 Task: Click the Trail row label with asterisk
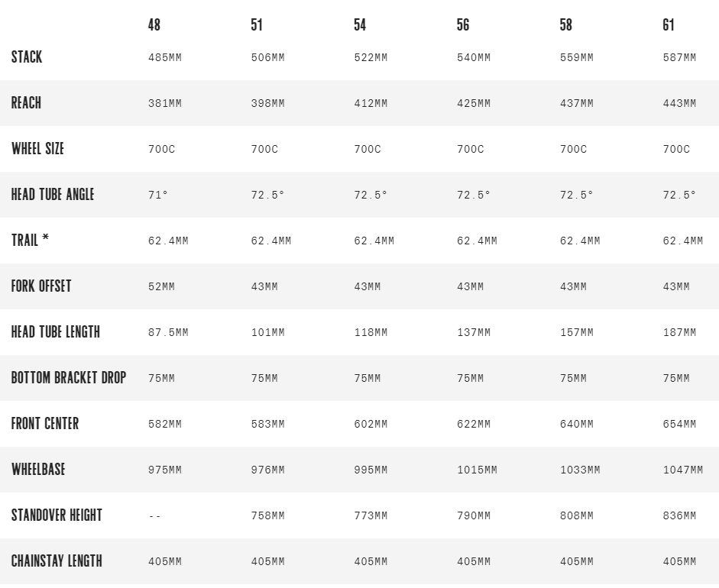[31, 241]
